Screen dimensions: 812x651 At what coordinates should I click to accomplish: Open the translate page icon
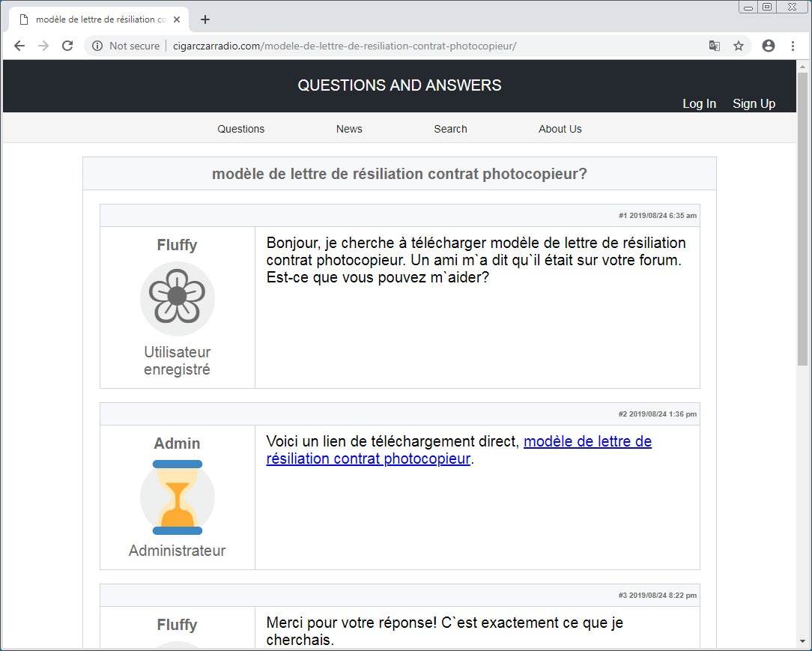[715, 46]
